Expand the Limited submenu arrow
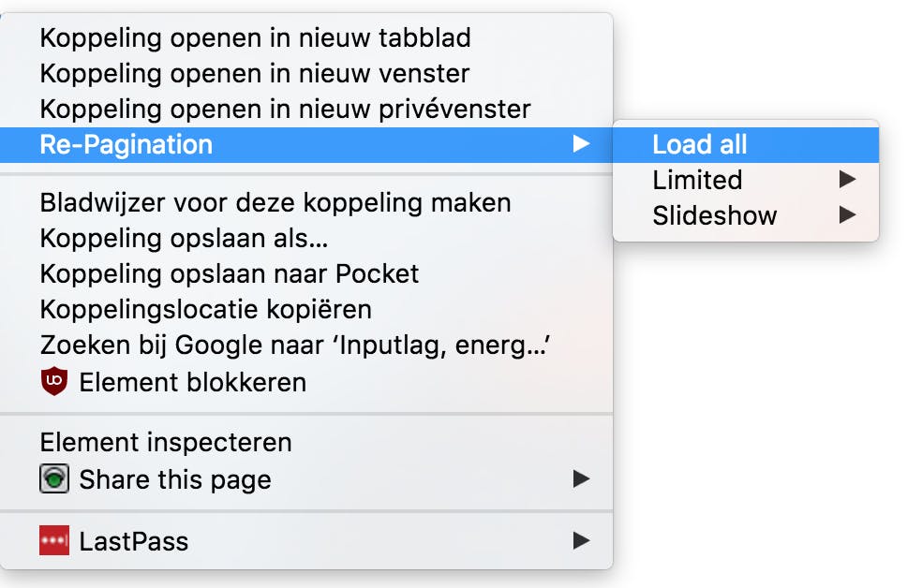 point(847,179)
